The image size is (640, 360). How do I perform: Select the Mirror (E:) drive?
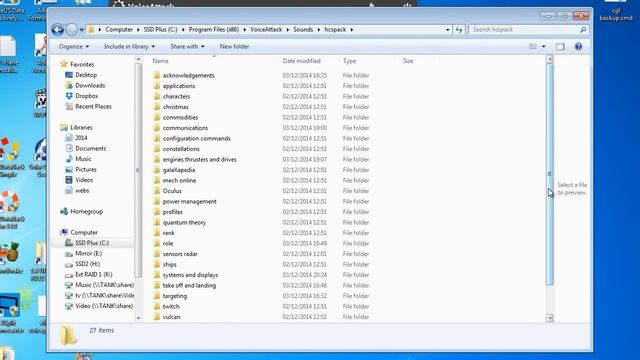tap(88, 253)
